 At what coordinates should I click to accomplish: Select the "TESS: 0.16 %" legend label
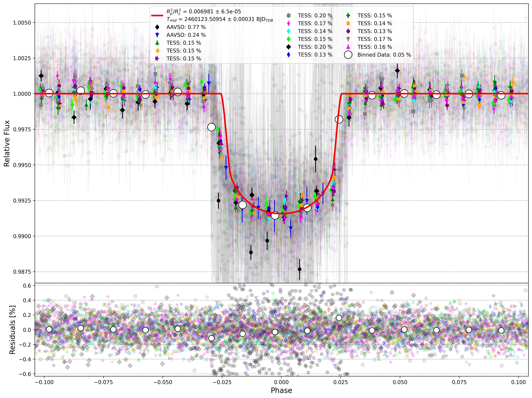pos(374,47)
